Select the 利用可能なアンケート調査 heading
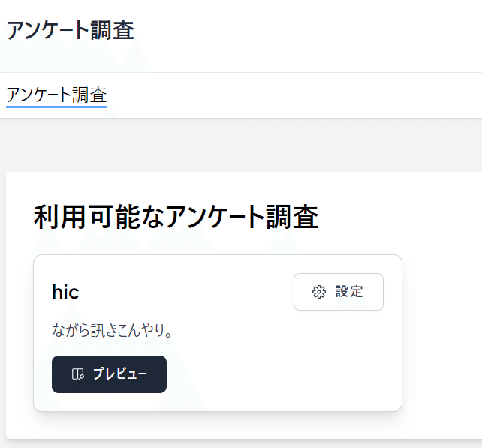The width and height of the screenshot is (482, 448). click(x=176, y=217)
